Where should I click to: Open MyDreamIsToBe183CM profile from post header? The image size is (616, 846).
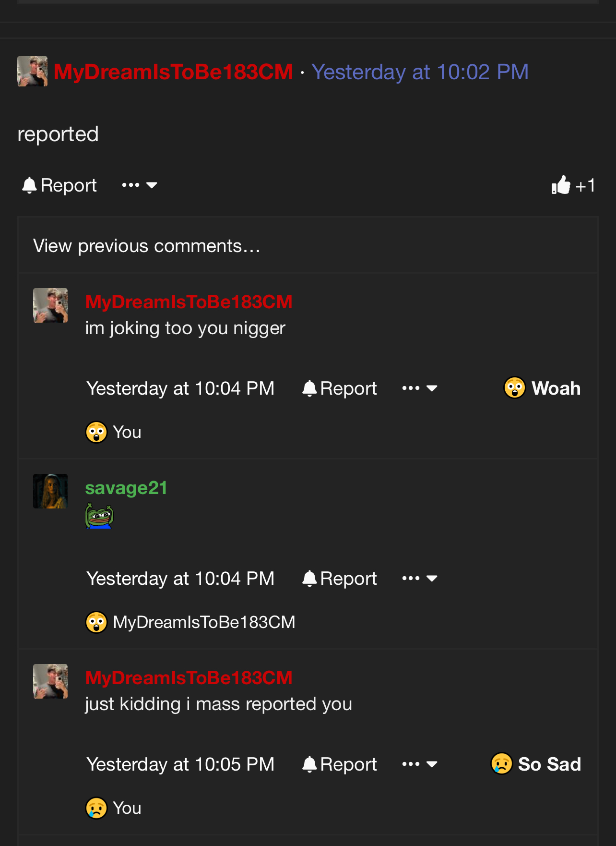pyautogui.click(x=173, y=72)
